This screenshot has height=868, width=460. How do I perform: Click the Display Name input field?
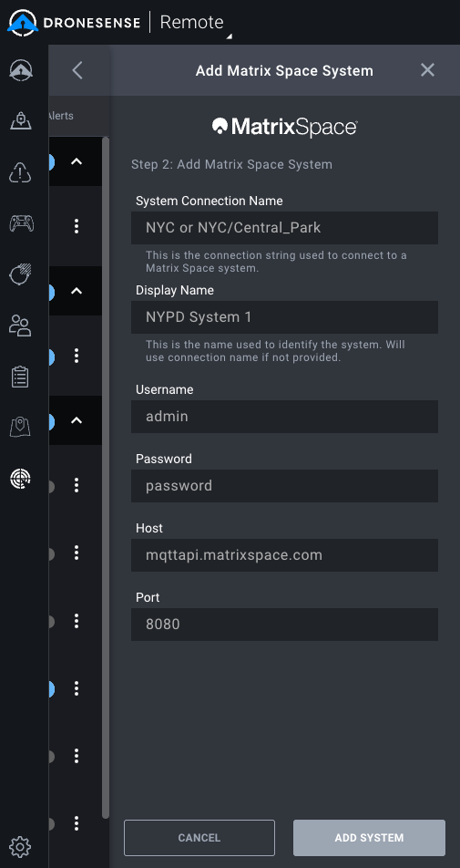[284, 317]
